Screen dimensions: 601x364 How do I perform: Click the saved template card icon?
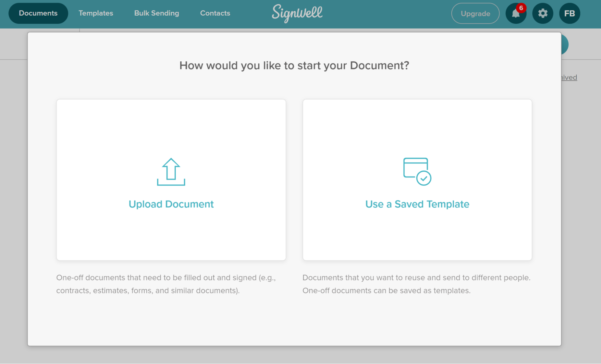coord(416,172)
